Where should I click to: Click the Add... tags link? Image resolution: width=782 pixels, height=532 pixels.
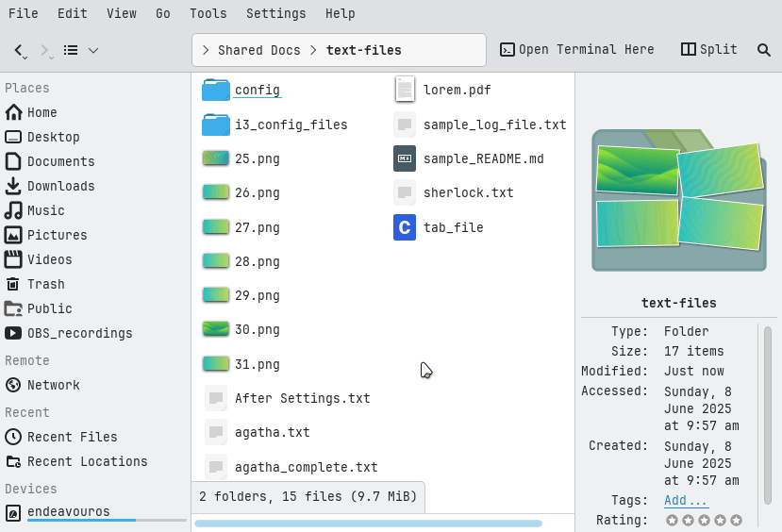685,500
